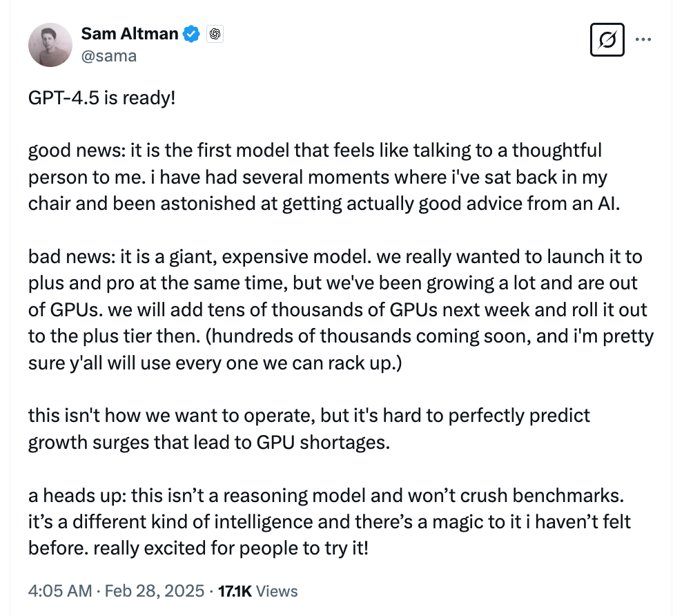Click the "this isn't how we want to operate" line

[x=309, y=416]
